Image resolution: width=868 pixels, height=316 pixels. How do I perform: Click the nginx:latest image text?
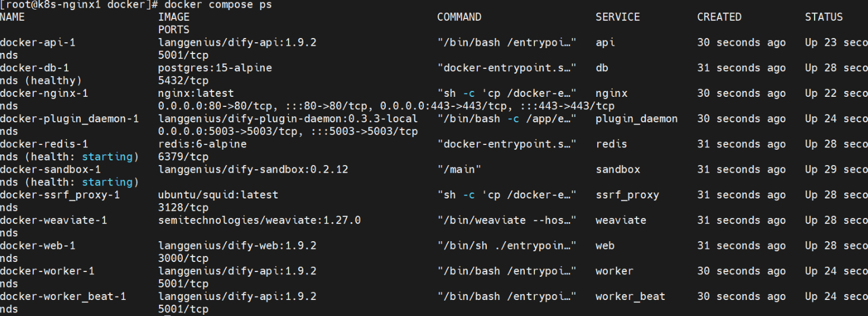[x=196, y=93]
